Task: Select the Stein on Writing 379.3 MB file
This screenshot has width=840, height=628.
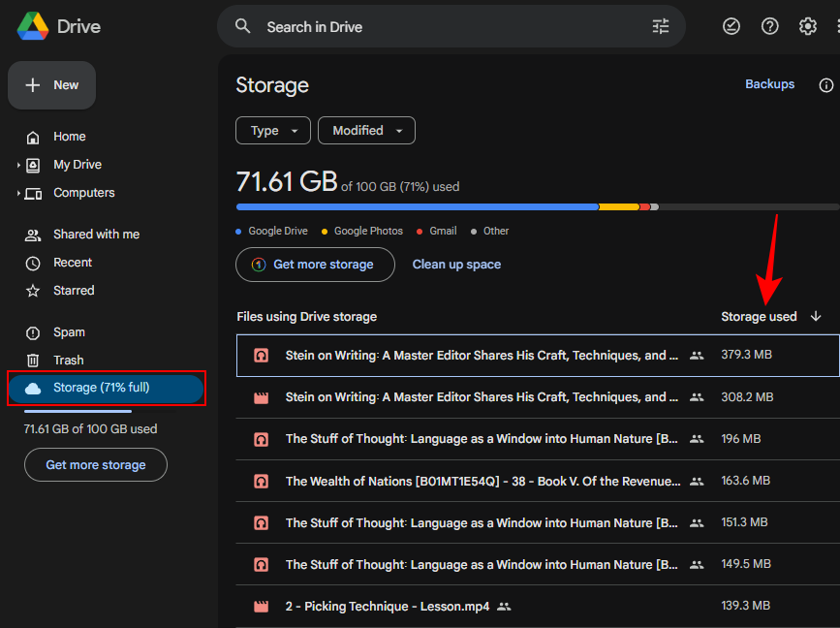Action: point(538,356)
